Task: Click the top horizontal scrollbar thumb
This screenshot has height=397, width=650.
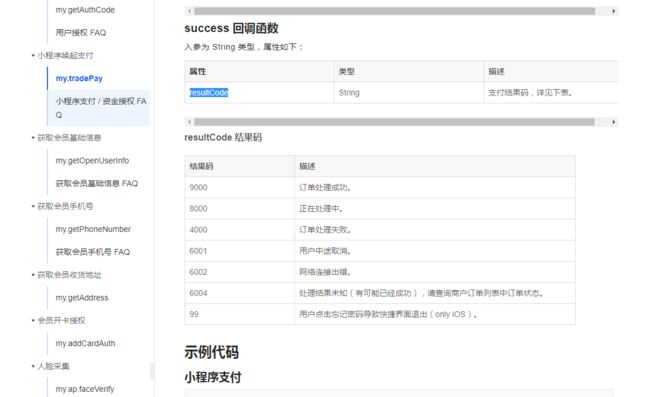Action: (395, 11)
